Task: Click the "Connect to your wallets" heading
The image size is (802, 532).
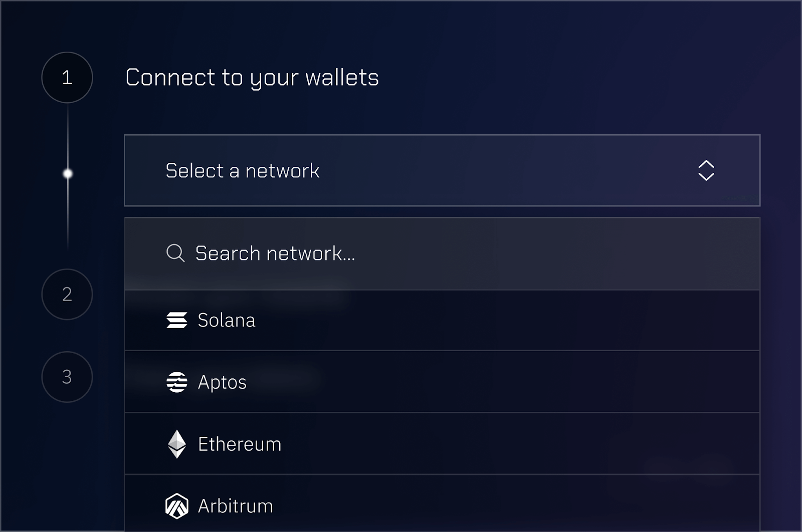Action: (252, 78)
